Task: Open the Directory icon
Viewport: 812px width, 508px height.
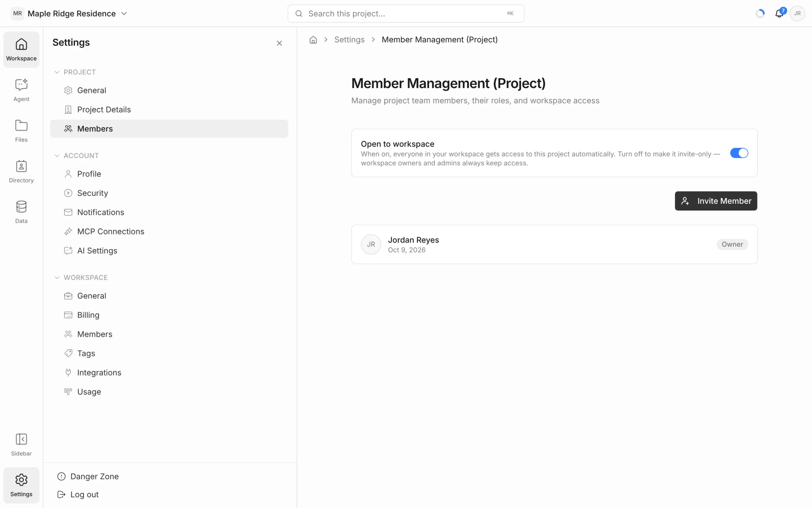Action: [x=21, y=172]
